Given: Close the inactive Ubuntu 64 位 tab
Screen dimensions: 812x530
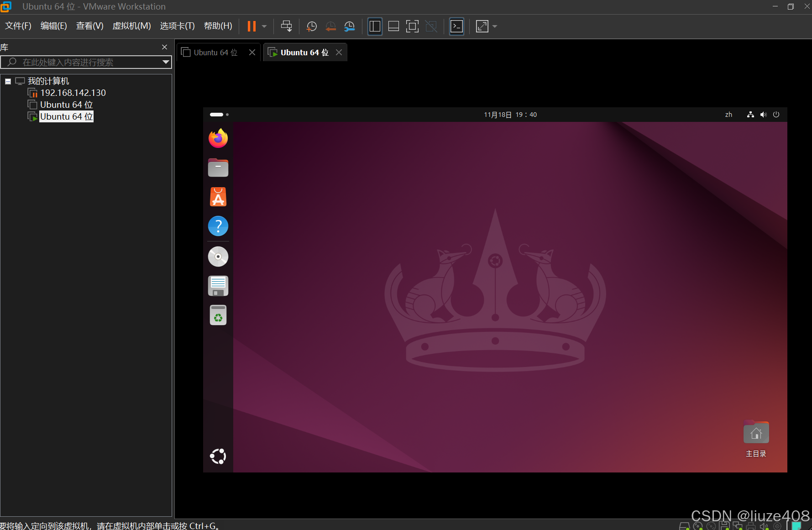Looking at the screenshot, I should 252,52.
